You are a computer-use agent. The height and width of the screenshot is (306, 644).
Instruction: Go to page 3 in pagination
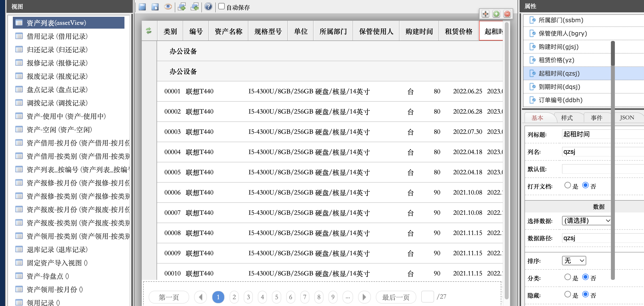pos(248,297)
